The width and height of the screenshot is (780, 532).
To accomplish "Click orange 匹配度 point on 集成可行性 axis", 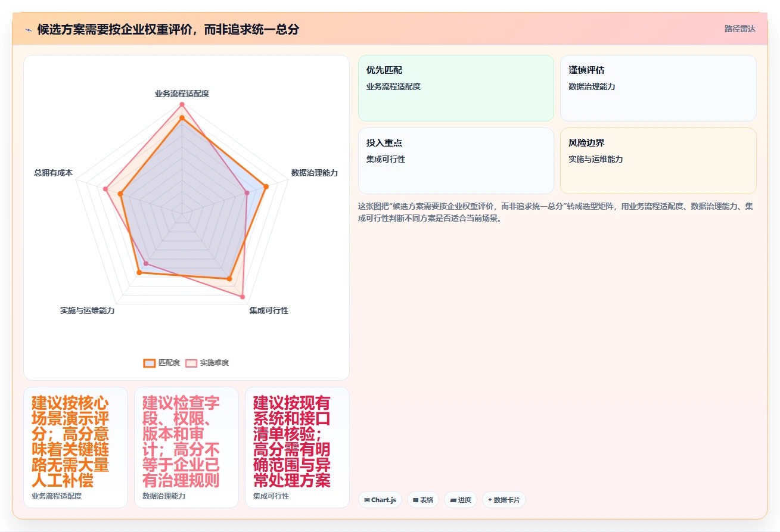I will (x=229, y=278).
